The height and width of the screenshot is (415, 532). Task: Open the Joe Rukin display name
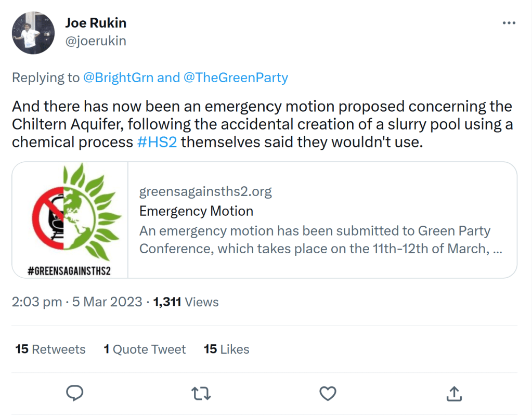pos(96,23)
